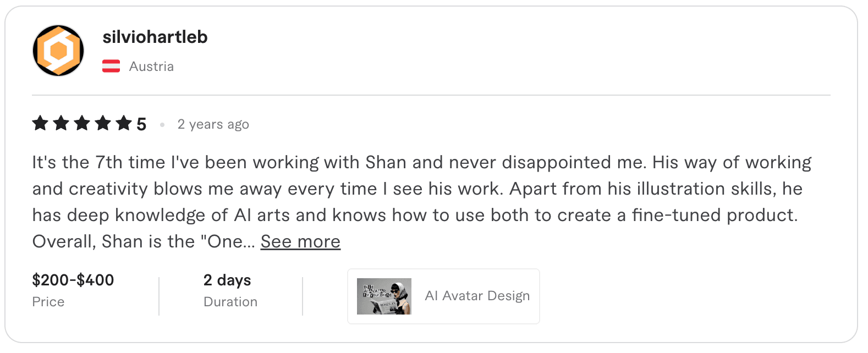Viewport: 868px width, 353px height.
Task: Select the $200-$400 price value
Action: (73, 280)
